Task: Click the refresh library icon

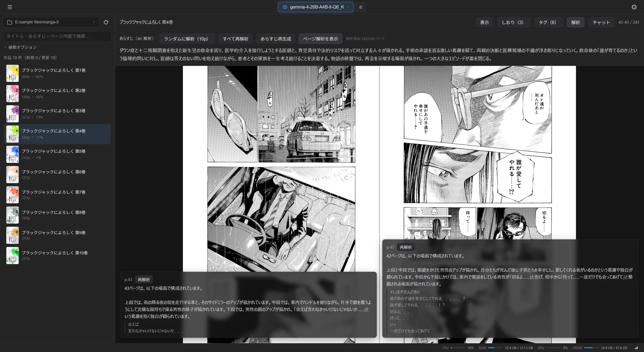Action: tap(106, 22)
